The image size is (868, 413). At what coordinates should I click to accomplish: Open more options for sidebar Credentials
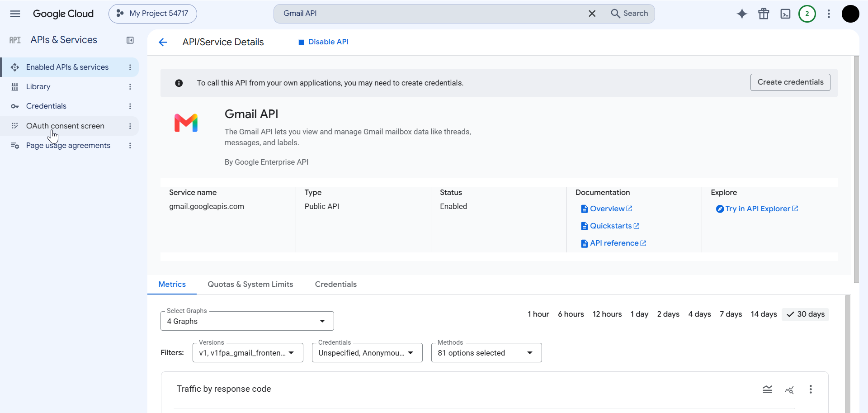(130, 106)
